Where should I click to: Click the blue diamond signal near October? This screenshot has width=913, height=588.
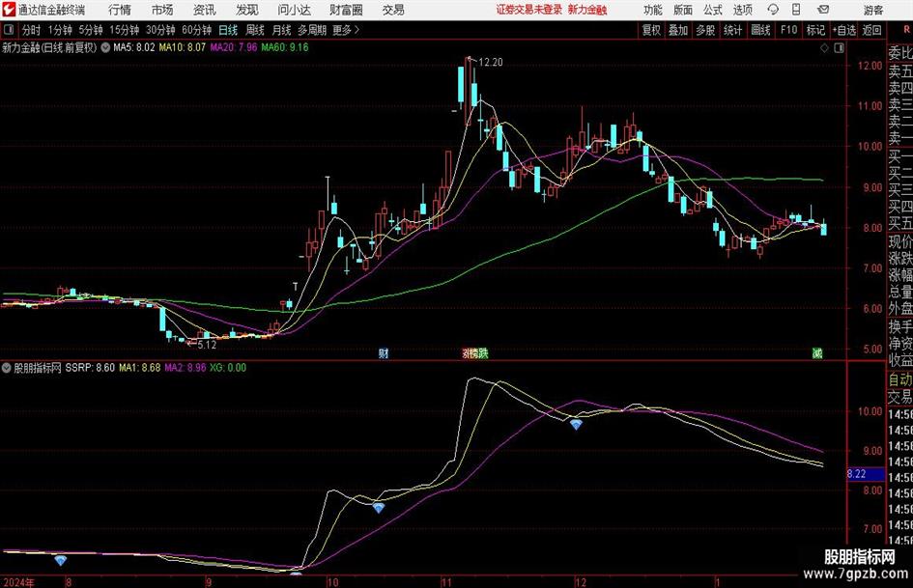point(379,508)
